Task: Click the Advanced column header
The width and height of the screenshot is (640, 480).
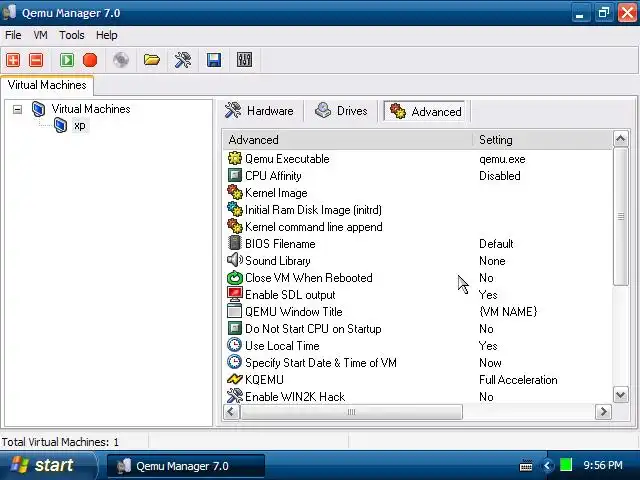Action: point(348,140)
